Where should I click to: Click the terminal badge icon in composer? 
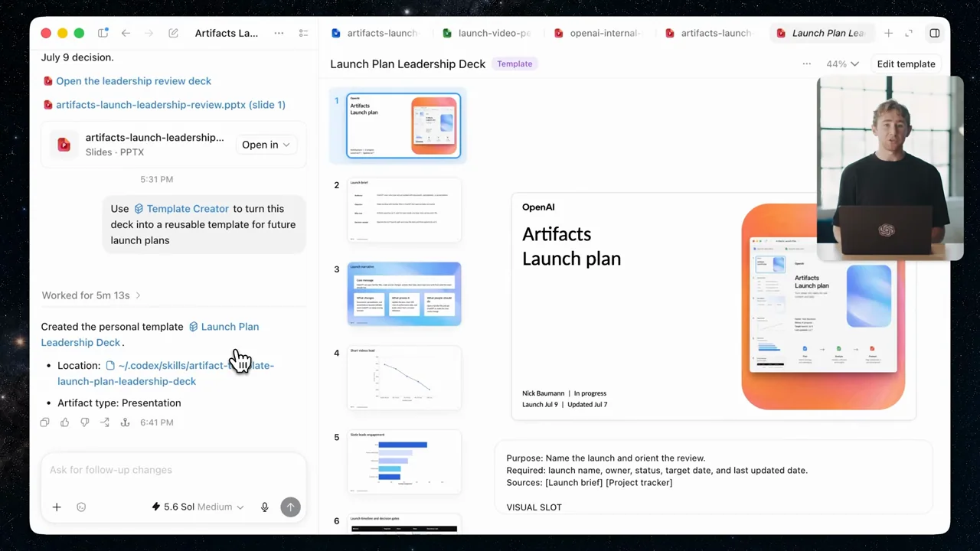point(81,507)
